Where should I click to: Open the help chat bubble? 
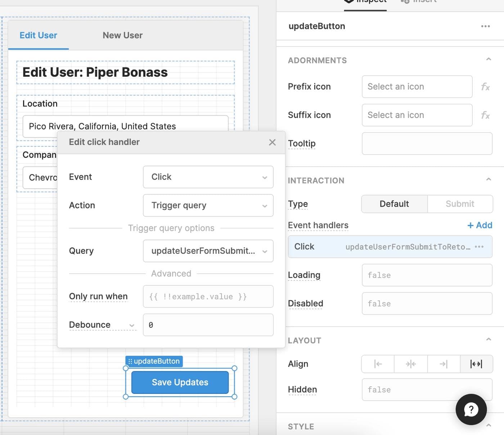coord(471,409)
